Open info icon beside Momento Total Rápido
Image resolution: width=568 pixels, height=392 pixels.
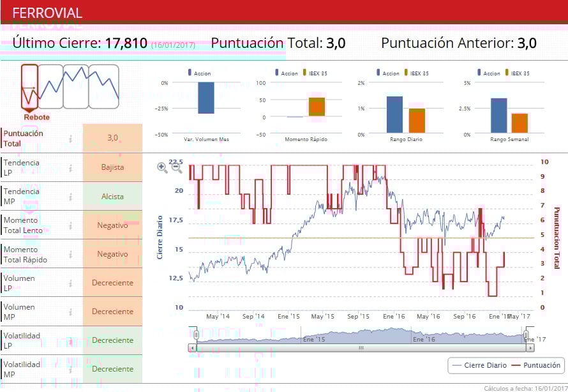click(71, 255)
